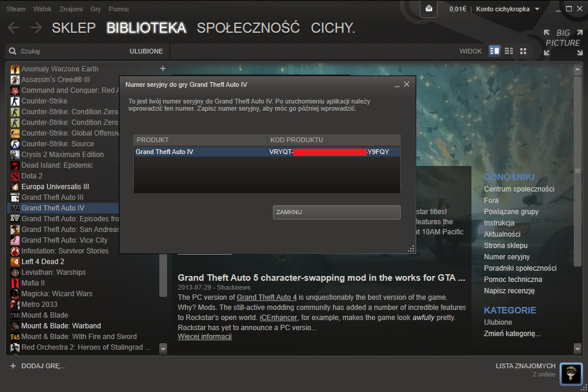
Task: Click the main panel scroll up arrow
Action: point(577,70)
